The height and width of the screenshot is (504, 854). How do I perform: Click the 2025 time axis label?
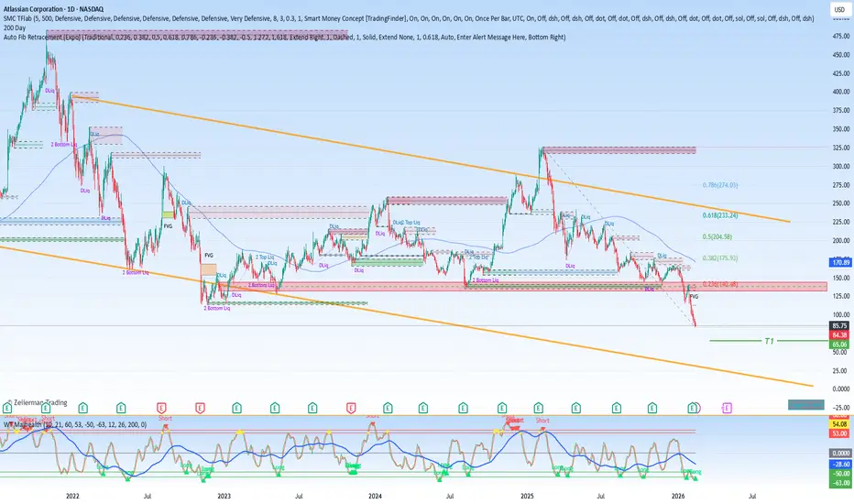point(527,496)
